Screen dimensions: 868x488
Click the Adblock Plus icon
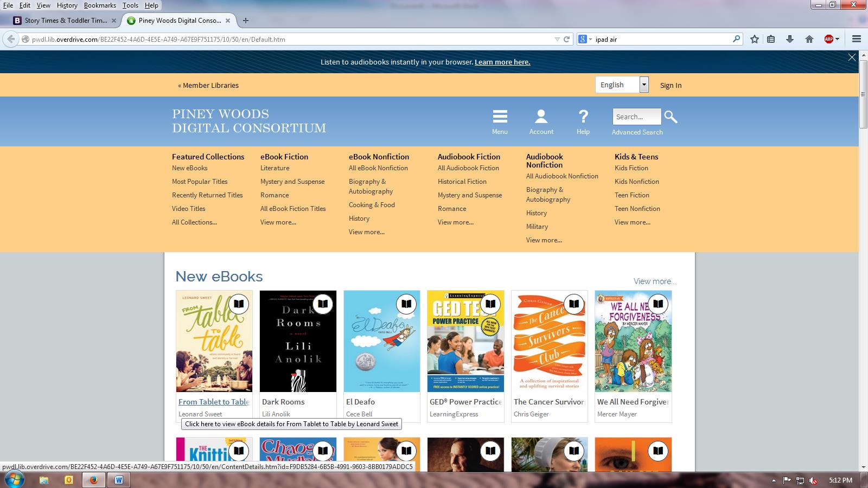click(x=828, y=39)
